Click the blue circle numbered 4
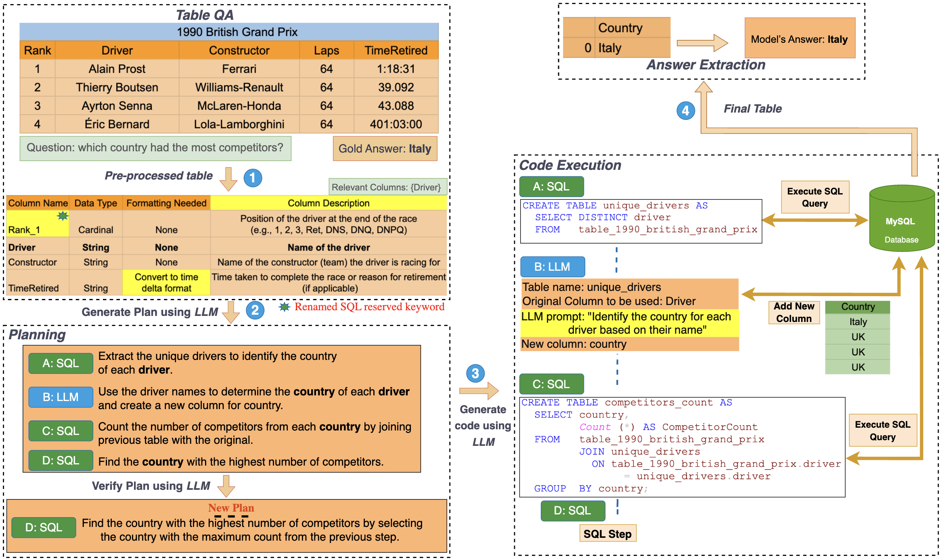 point(685,111)
